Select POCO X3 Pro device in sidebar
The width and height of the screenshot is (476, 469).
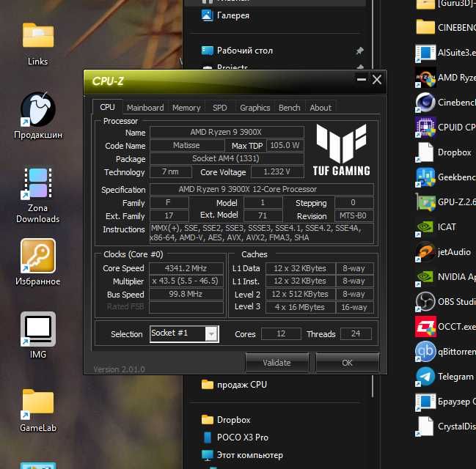(235, 437)
